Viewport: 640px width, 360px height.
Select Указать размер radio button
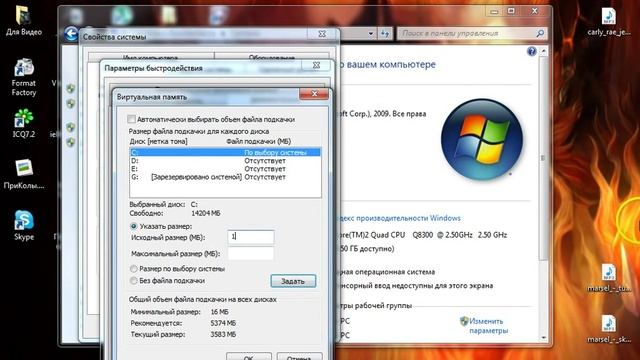[x=133, y=226]
